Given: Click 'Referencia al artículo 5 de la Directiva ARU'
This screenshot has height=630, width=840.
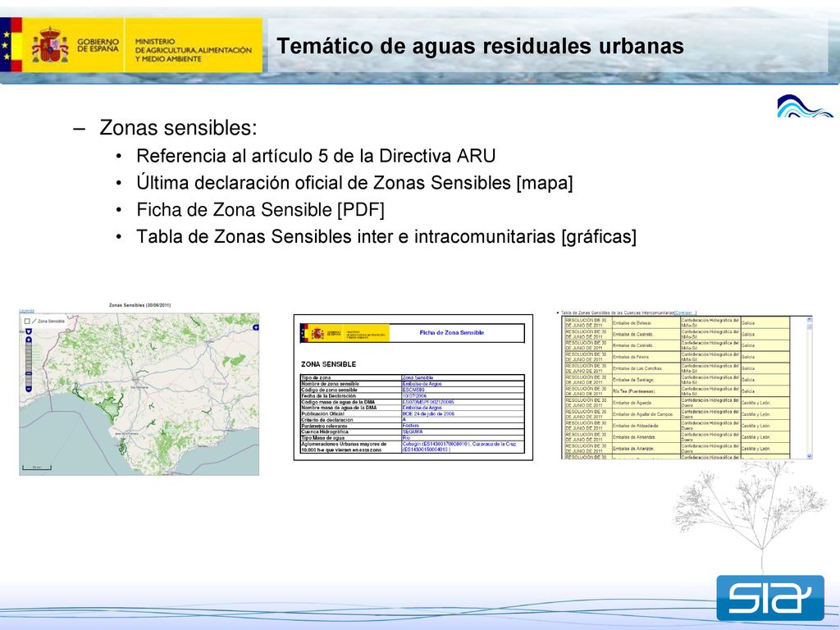Looking at the screenshot, I should click(316, 156).
